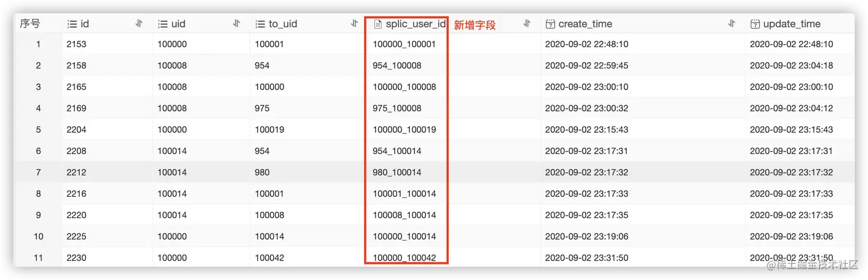Sort the uid column using its sort icon
Image resolution: width=868 pixels, height=280 pixels.
pyautogui.click(x=237, y=24)
